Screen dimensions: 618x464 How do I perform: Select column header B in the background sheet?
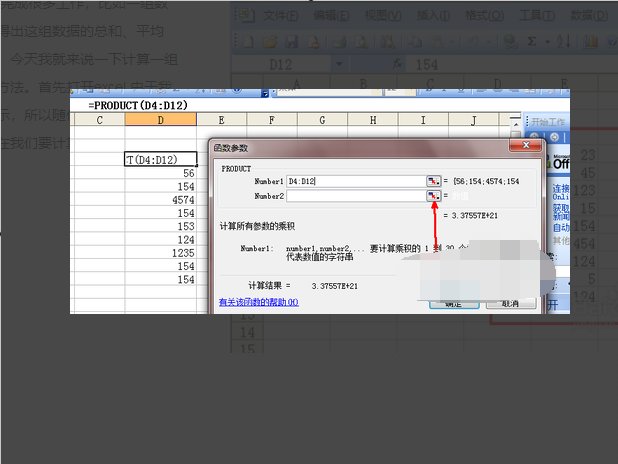[x=363, y=84]
